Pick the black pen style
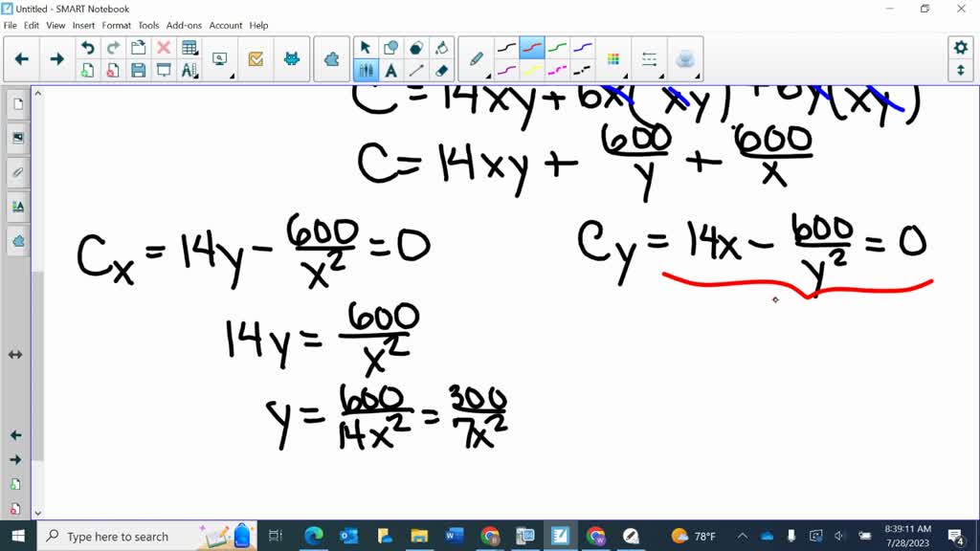Screen dimensions: 980x551 click(x=506, y=48)
